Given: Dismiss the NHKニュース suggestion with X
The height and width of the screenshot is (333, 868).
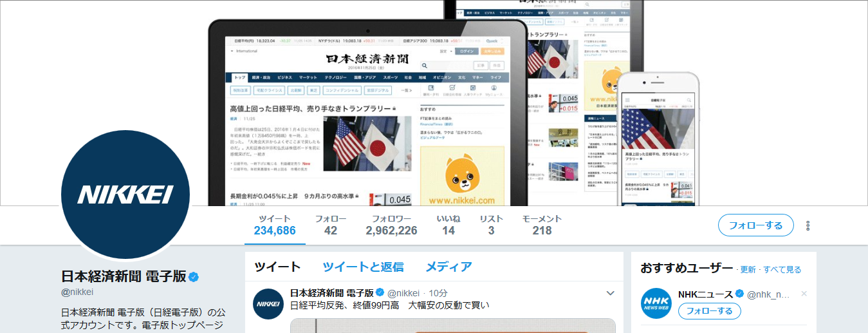Looking at the screenshot, I should 804,294.
